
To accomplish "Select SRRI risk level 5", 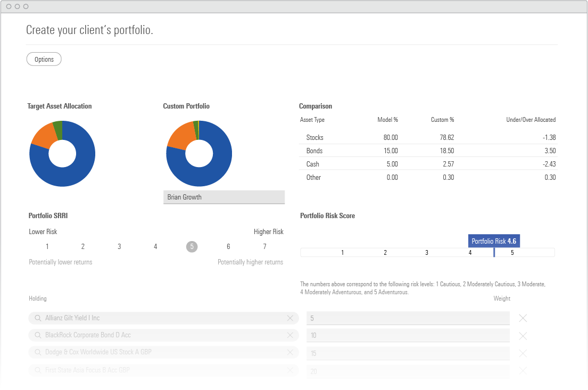I will tap(192, 246).
